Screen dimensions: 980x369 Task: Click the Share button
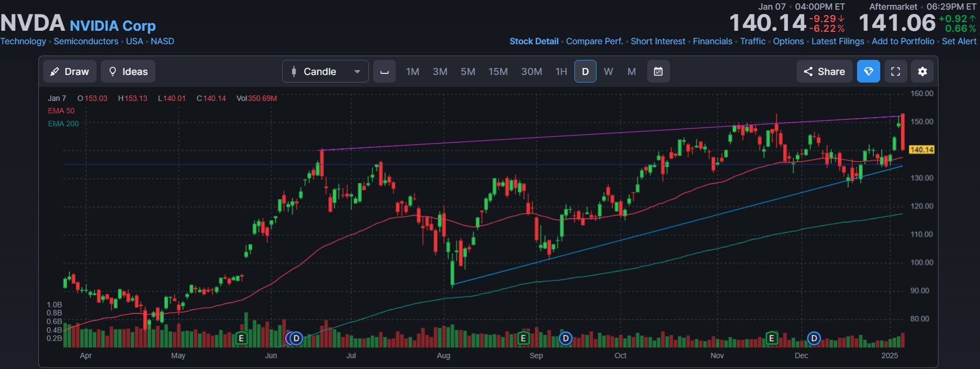[824, 71]
